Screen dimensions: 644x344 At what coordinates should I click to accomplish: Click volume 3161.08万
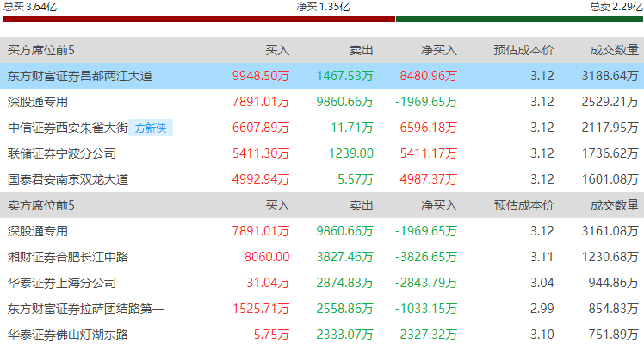(x=610, y=231)
